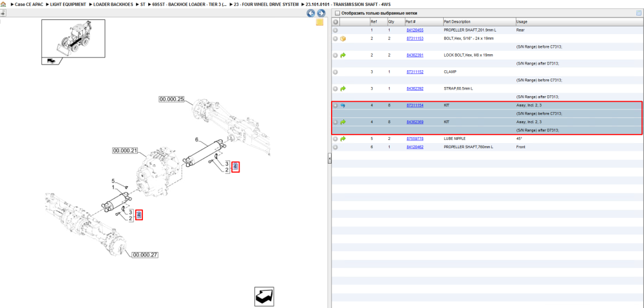Open part number link 84362391
Screen dimensions: 644x308
[x=415, y=55]
